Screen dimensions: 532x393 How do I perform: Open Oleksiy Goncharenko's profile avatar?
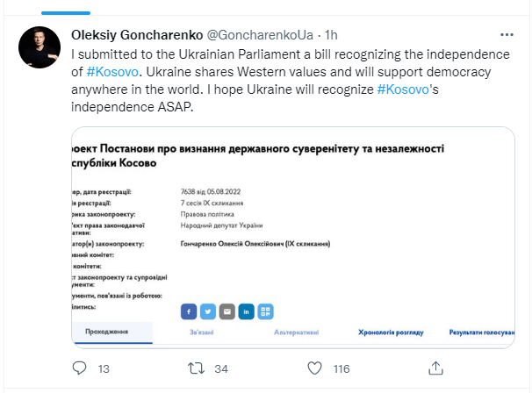[x=38, y=48]
